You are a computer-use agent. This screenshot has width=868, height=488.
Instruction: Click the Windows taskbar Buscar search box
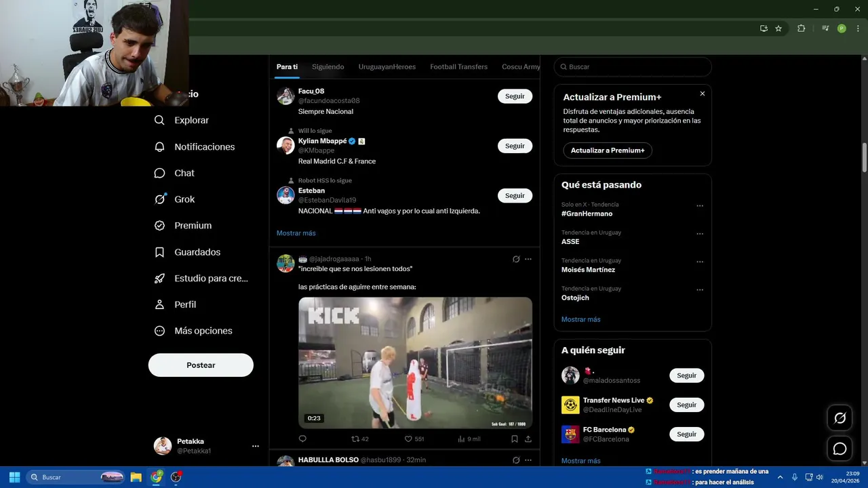click(75, 477)
